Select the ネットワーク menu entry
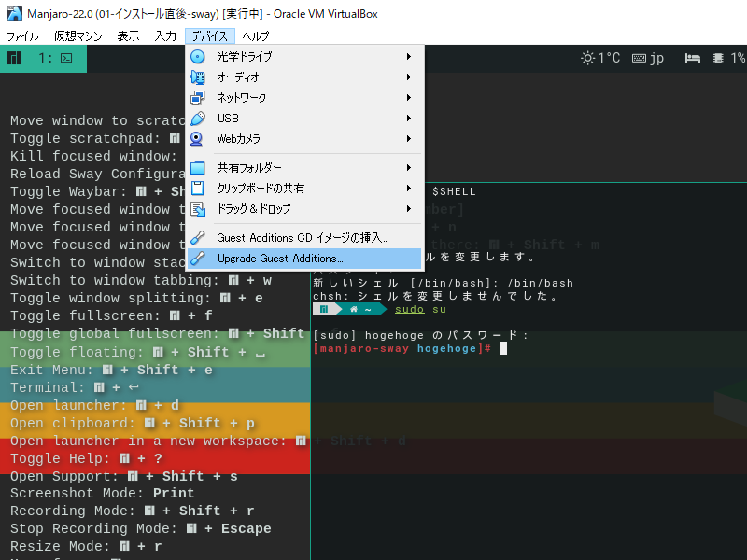Viewport: 747px width, 560px height. pos(304,98)
